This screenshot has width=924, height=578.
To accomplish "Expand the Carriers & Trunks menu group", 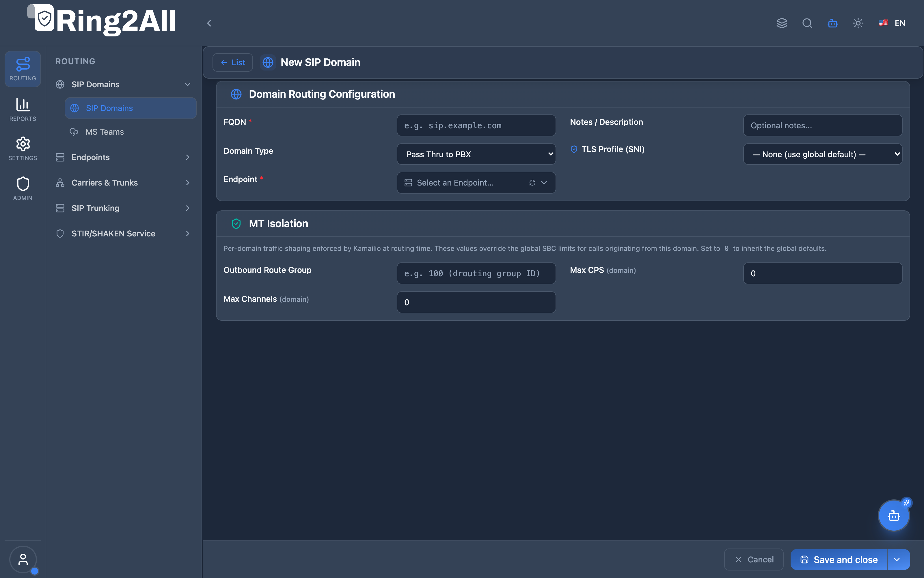I will (123, 183).
